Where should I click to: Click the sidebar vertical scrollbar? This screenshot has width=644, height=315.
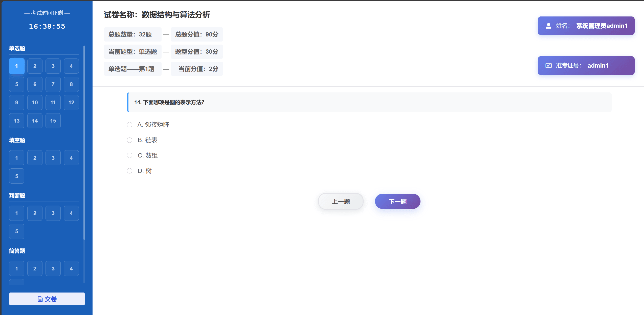pyautogui.click(x=84, y=142)
